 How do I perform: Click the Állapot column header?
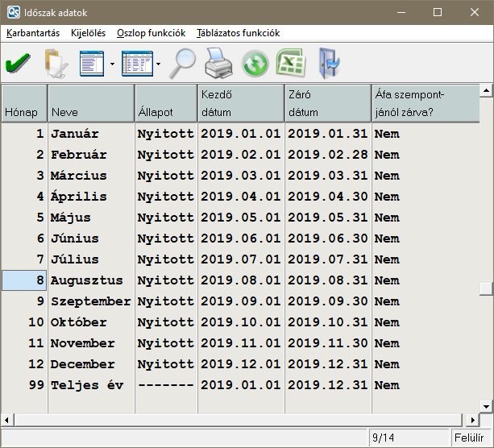(x=165, y=103)
